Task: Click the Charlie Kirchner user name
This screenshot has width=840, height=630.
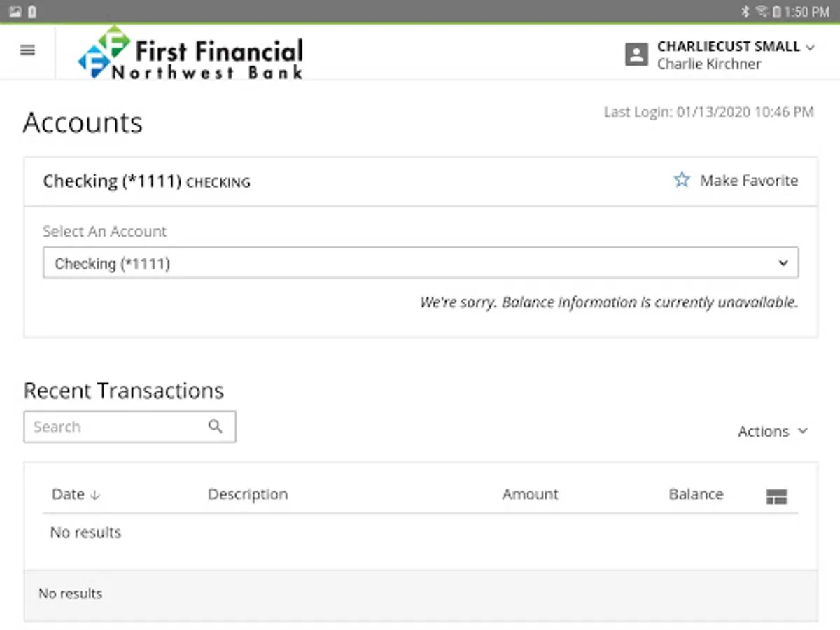Action: click(709, 64)
